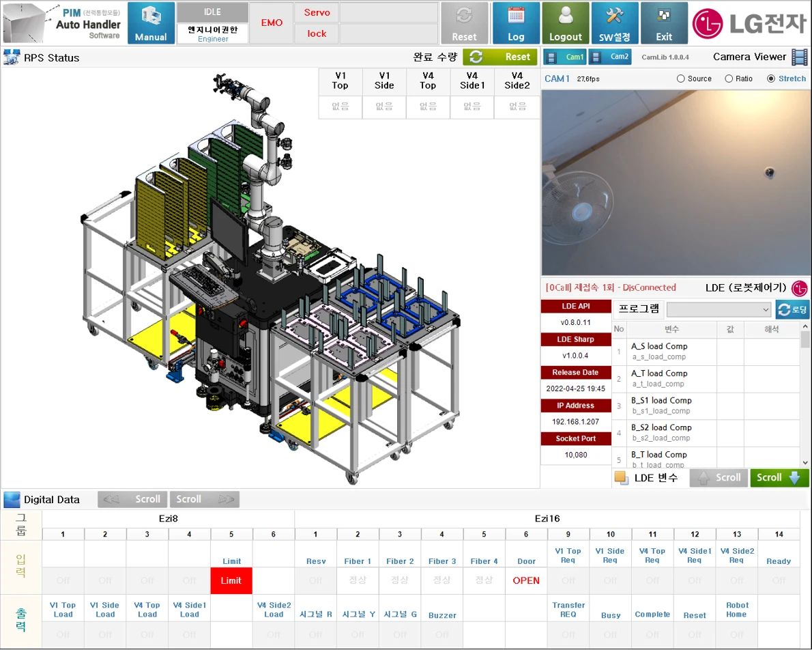Click the Camera Viewer film icon
This screenshot has width=812, height=650.
coord(800,57)
